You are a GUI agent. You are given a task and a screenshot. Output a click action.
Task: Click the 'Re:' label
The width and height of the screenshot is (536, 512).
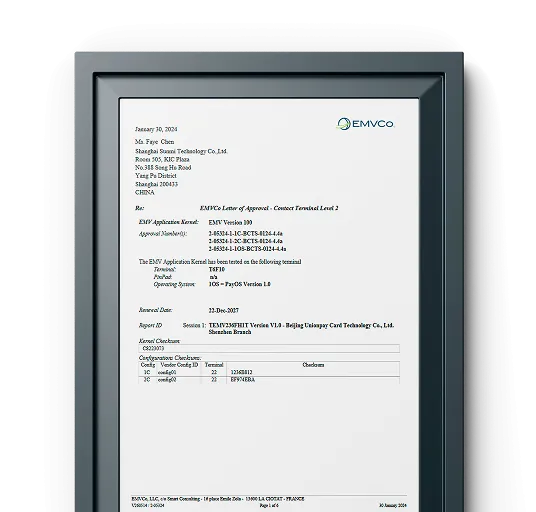click(x=139, y=208)
